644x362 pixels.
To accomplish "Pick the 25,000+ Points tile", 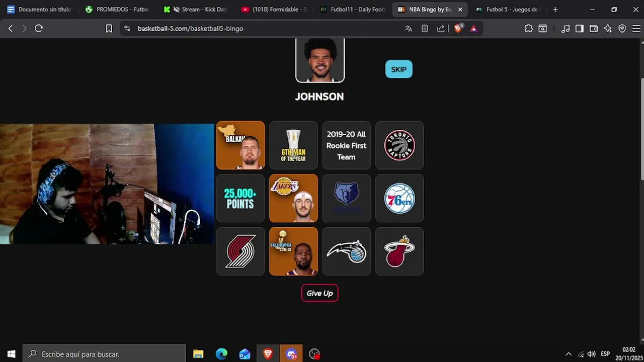I will click(x=240, y=199).
